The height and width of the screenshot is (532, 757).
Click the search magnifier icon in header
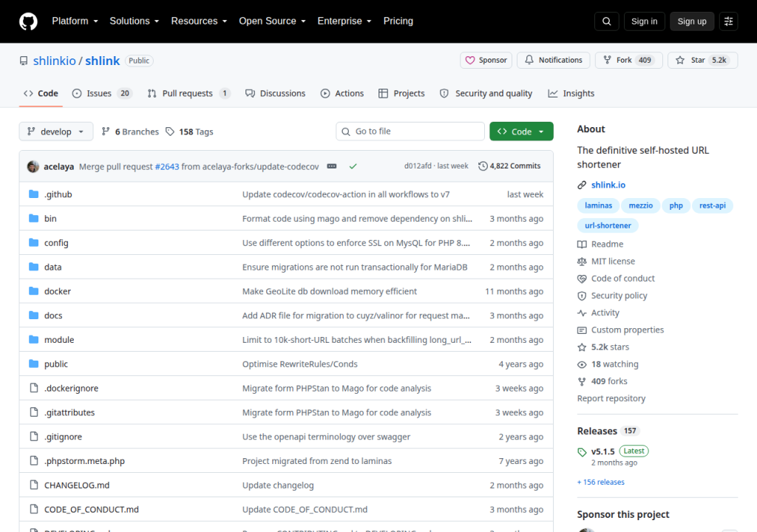(606, 21)
